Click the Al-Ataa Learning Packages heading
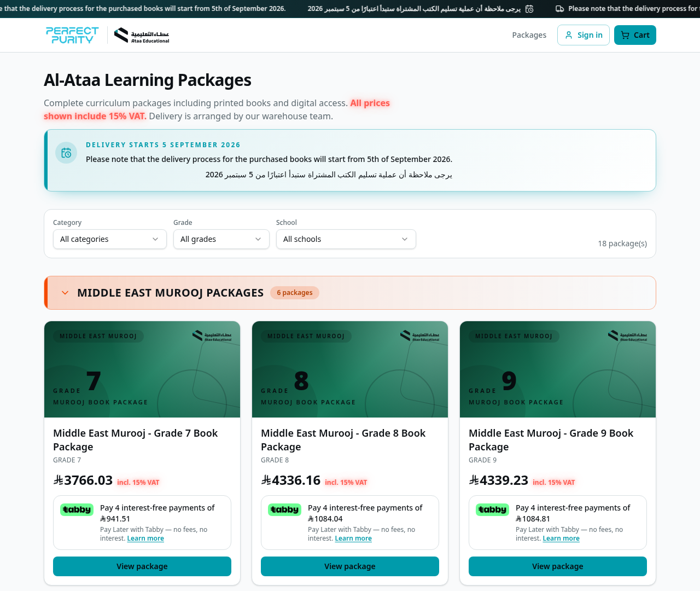700x591 pixels. 148,80
